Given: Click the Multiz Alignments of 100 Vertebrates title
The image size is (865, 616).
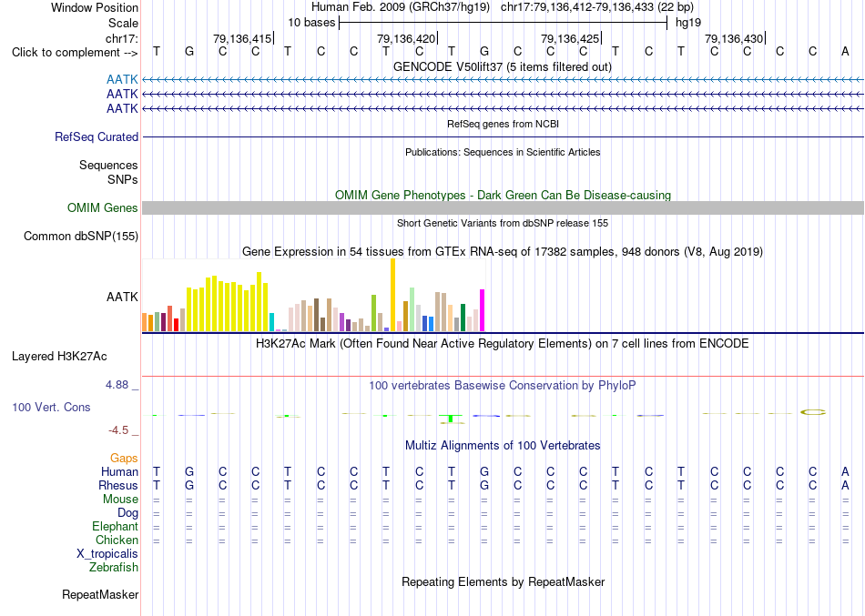Looking at the screenshot, I should click(x=503, y=445).
